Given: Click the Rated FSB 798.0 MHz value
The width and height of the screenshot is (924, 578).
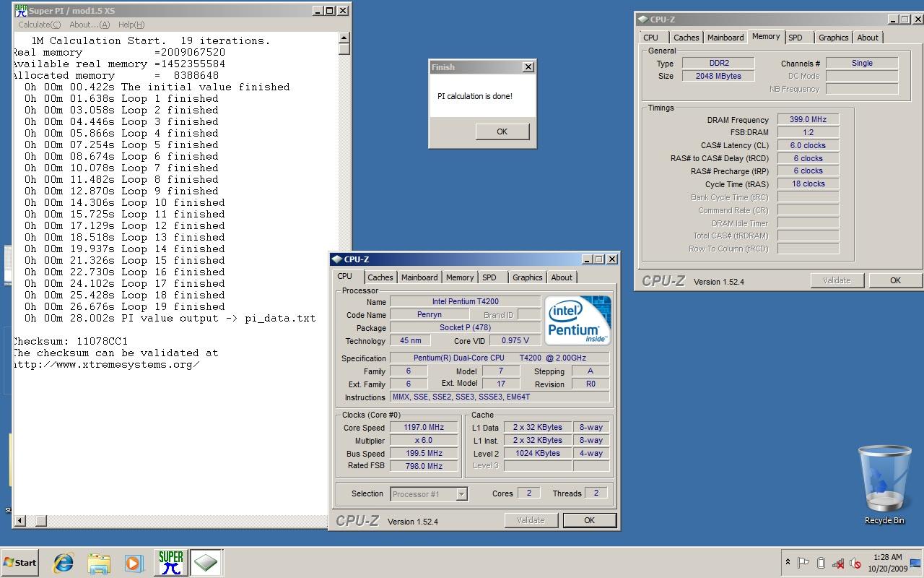Looking at the screenshot, I should (x=424, y=466).
